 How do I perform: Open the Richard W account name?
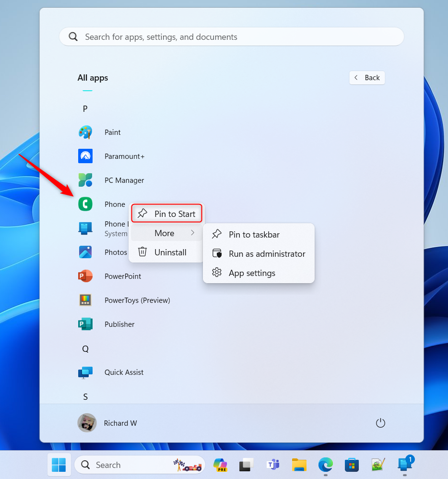pos(120,423)
